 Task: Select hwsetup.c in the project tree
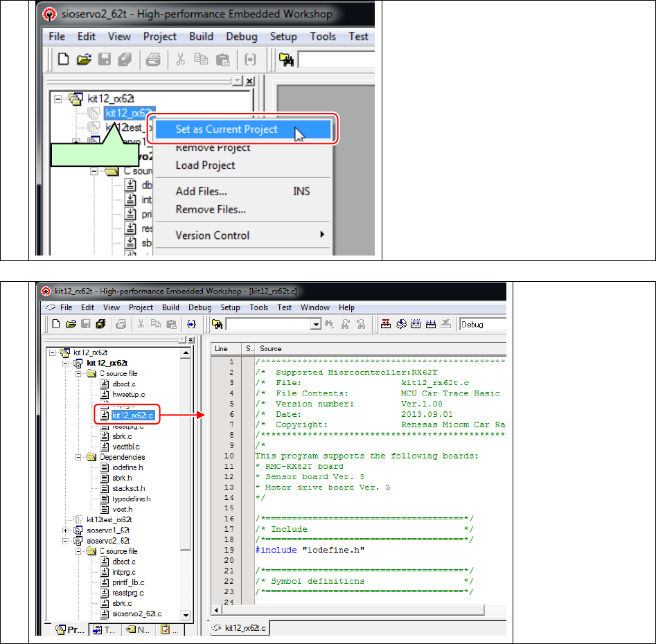pos(128,394)
